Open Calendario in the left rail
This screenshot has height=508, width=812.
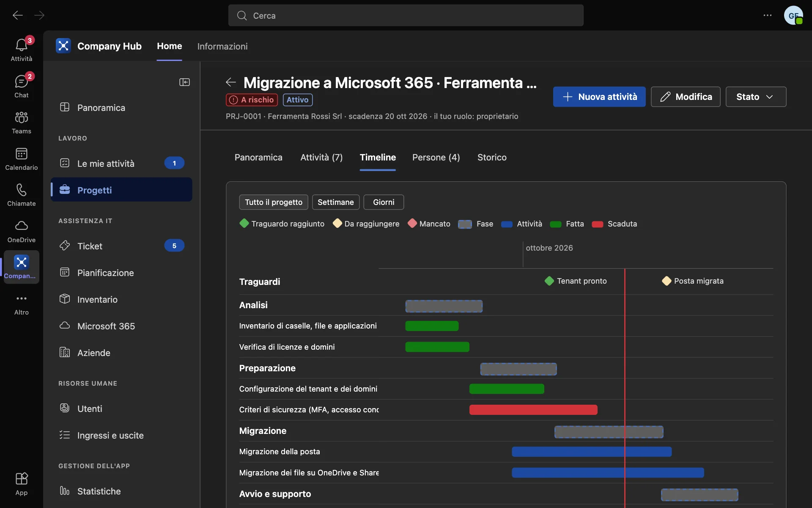21,159
